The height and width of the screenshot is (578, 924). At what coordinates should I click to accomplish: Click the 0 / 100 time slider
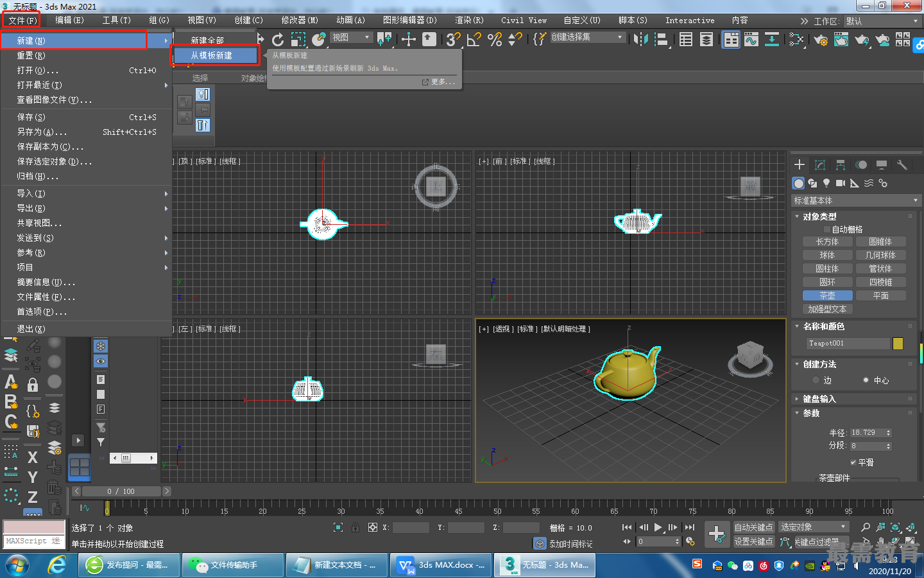pyautogui.click(x=121, y=491)
